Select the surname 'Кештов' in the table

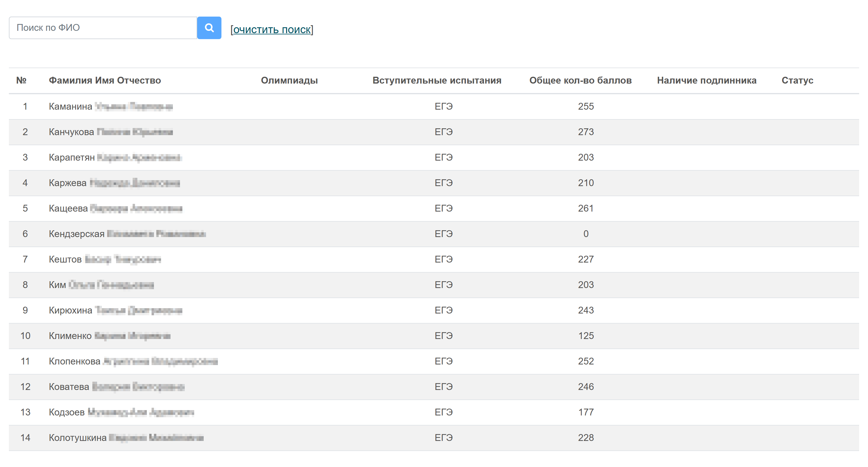65,259
